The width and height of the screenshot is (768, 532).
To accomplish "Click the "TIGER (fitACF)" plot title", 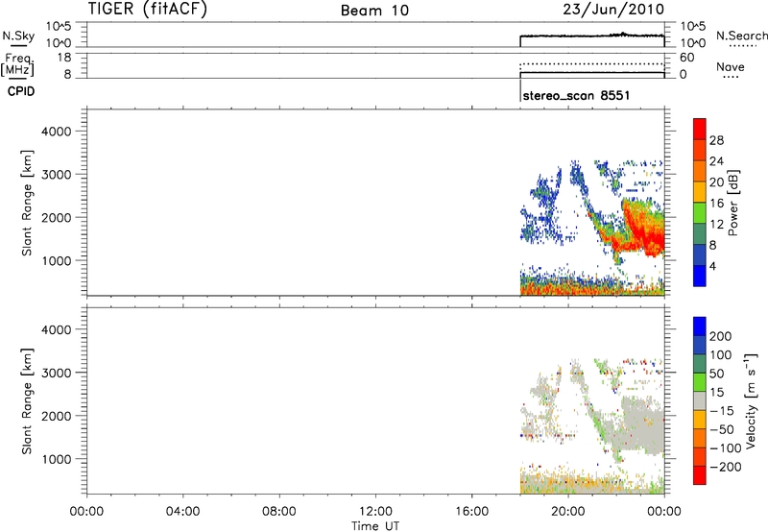I will (148, 10).
